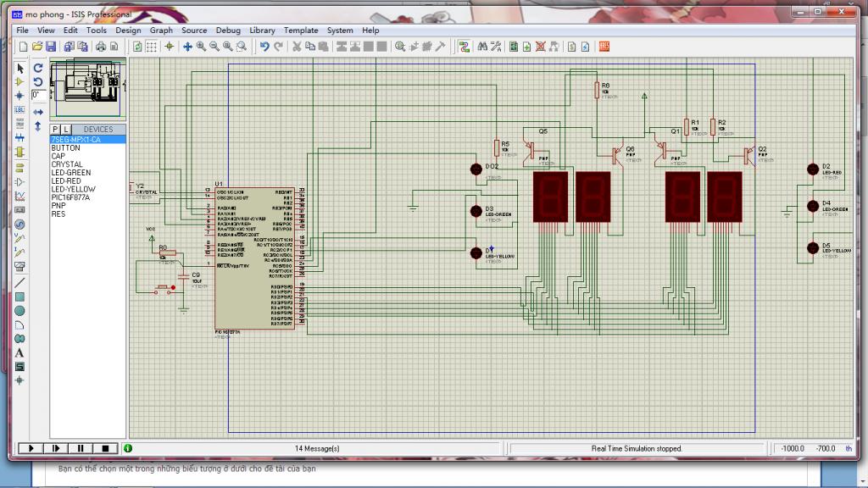Toggle the Wire Autorouter icon
Screen dimensions: 868x488
[465, 47]
